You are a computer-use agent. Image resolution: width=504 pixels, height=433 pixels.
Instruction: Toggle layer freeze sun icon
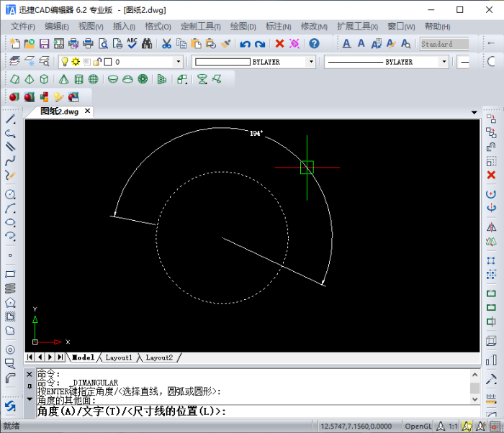76,62
